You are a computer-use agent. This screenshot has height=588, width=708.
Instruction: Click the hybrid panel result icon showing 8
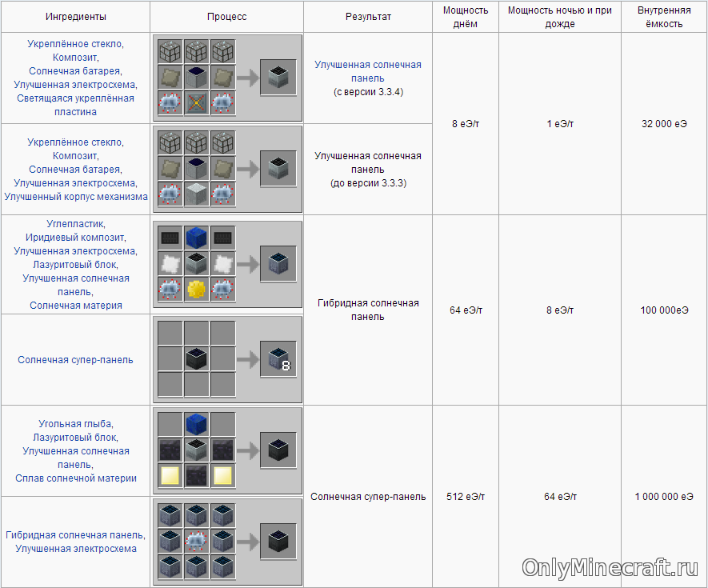(x=278, y=359)
